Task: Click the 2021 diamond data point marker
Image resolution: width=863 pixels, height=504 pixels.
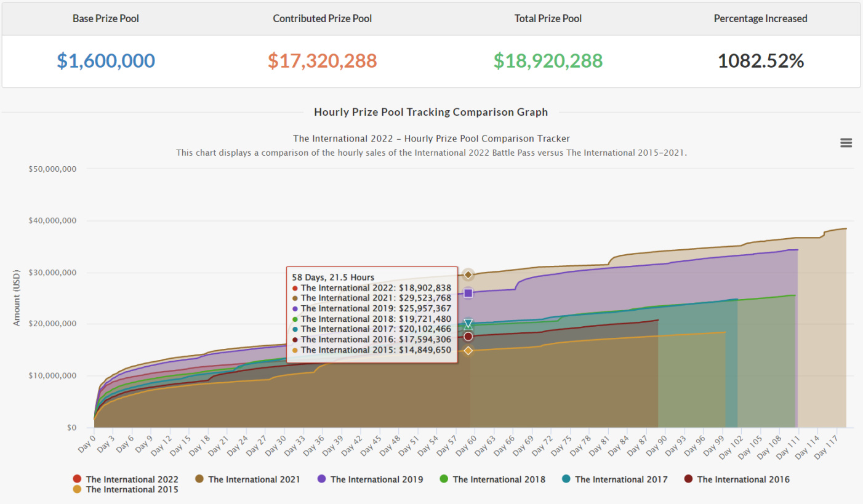Action: click(468, 274)
